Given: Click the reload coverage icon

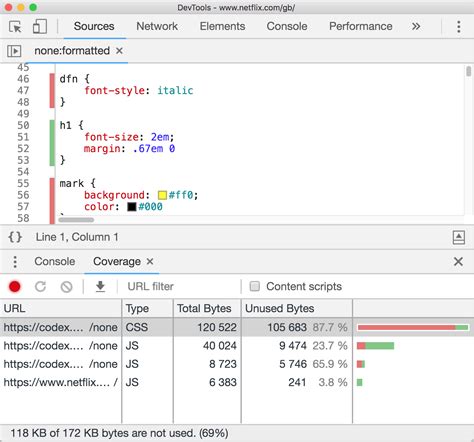Looking at the screenshot, I should 40,286.
